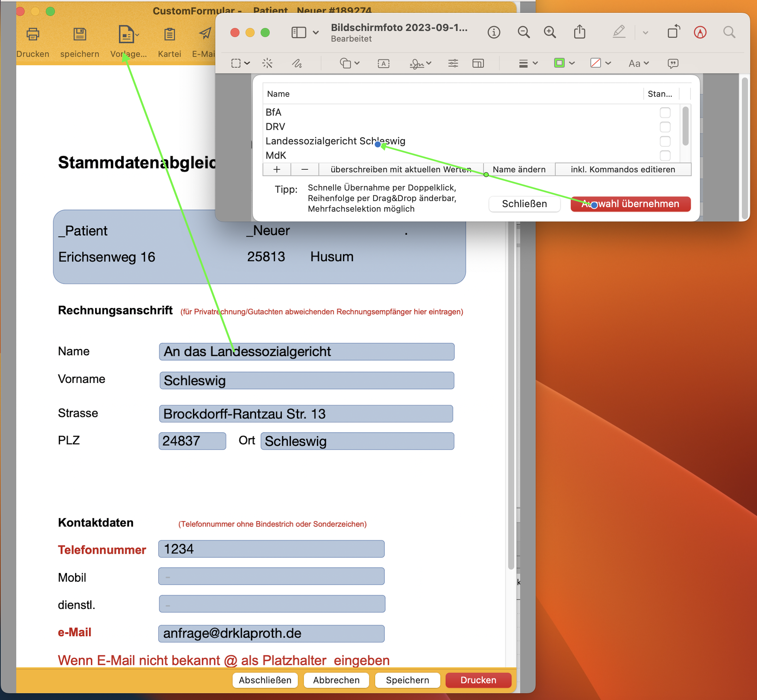Image resolution: width=757 pixels, height=700 pixels.
Task: Click the Stan... column header
Action: pos(660,94)
